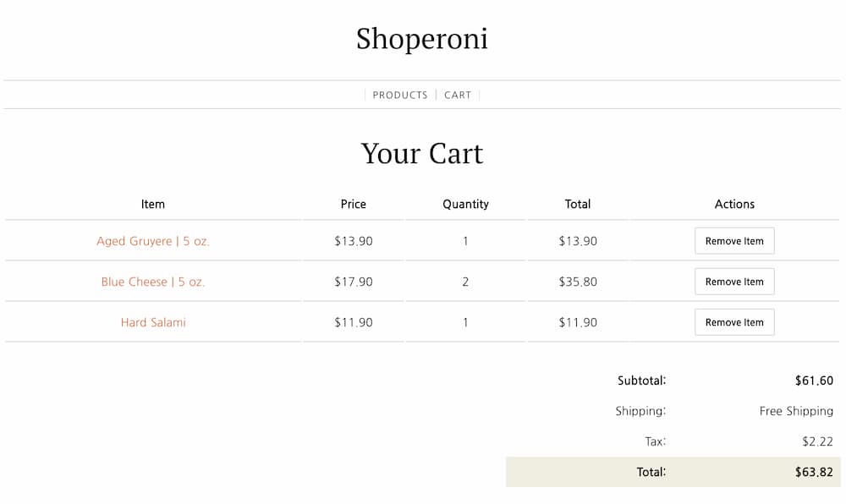
Task: Navigate to the PRODUCTS page
Action: pyautogui.click(x=400, y=95)
